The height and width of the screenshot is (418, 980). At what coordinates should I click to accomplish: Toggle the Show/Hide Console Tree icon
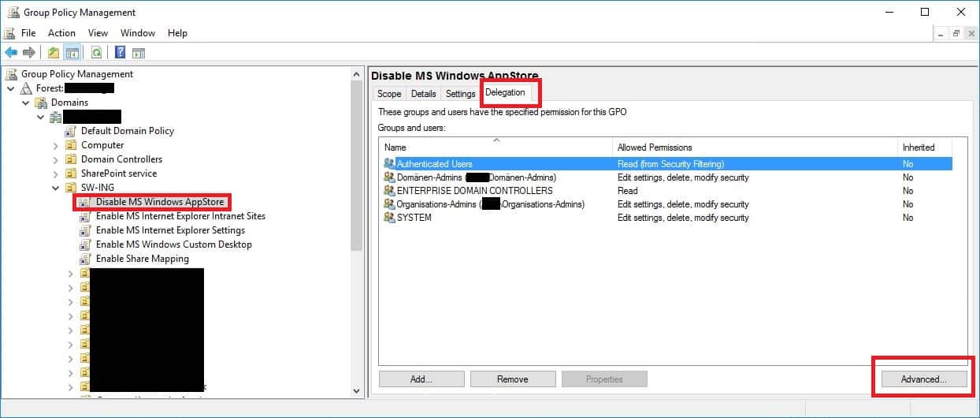[x=72, y=53]
